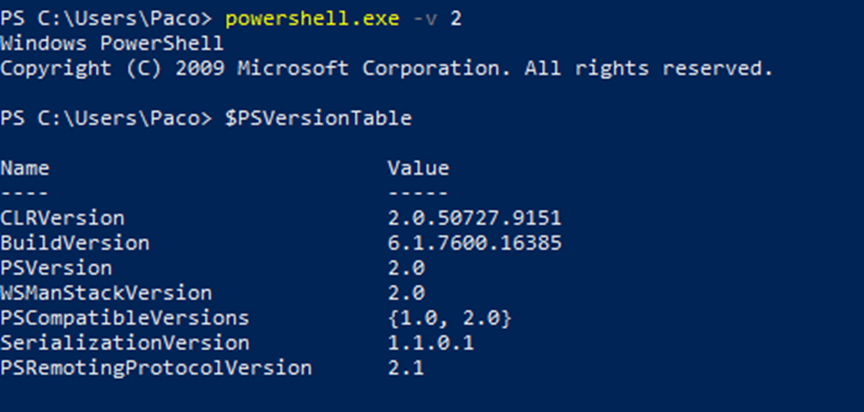The image size is (864, 412).
Task: Click the BuildVersion value 6.1.7600.16385
Action: point(474,243)
